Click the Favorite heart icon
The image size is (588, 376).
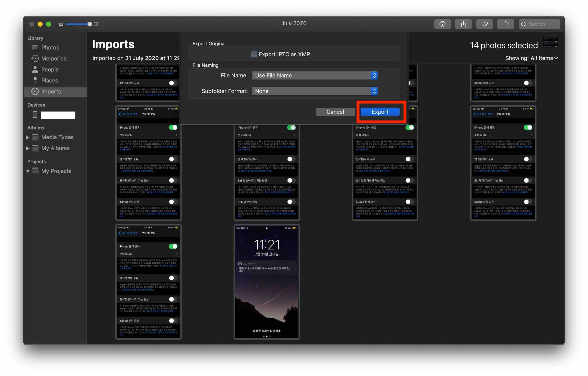click(x=485, y=24)
